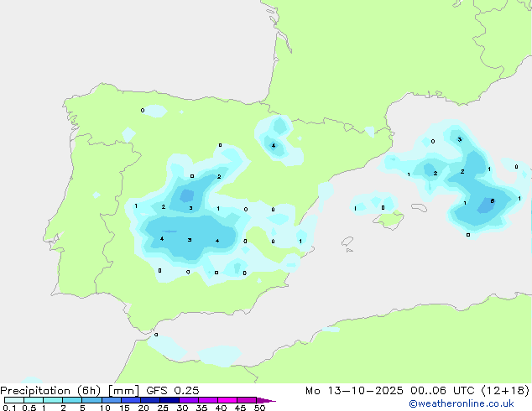This screenshot has width=532, height=411.
Task: Select the 30–35 mm purple legend box
Action: point(189,400)
